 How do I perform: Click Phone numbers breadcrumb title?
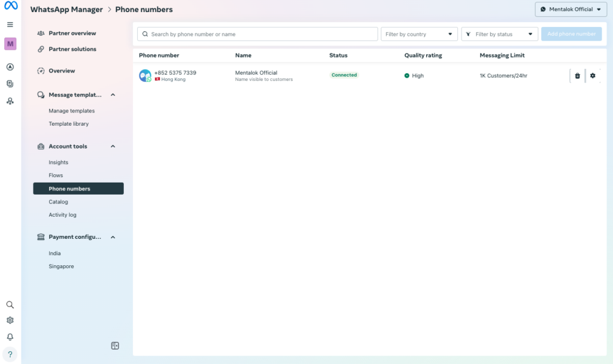tap(144, 10)
